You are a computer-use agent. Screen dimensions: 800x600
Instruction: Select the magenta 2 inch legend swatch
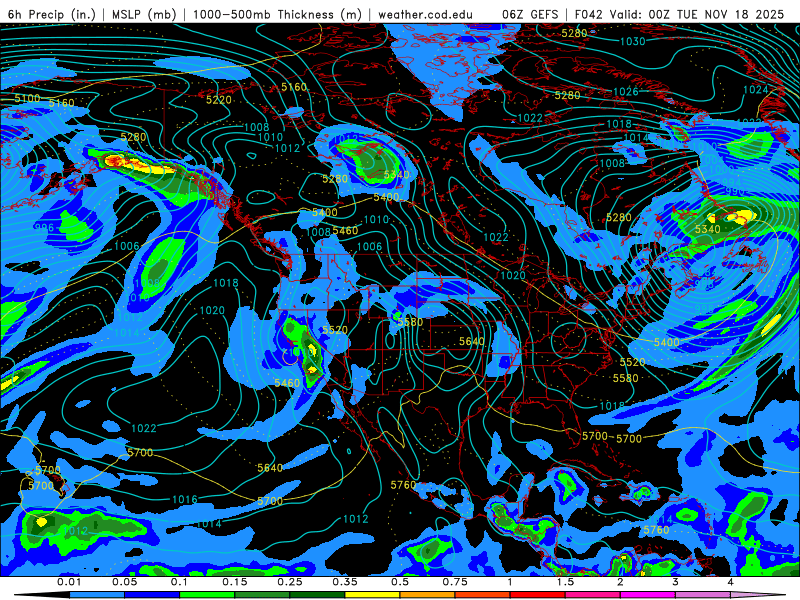647,595
